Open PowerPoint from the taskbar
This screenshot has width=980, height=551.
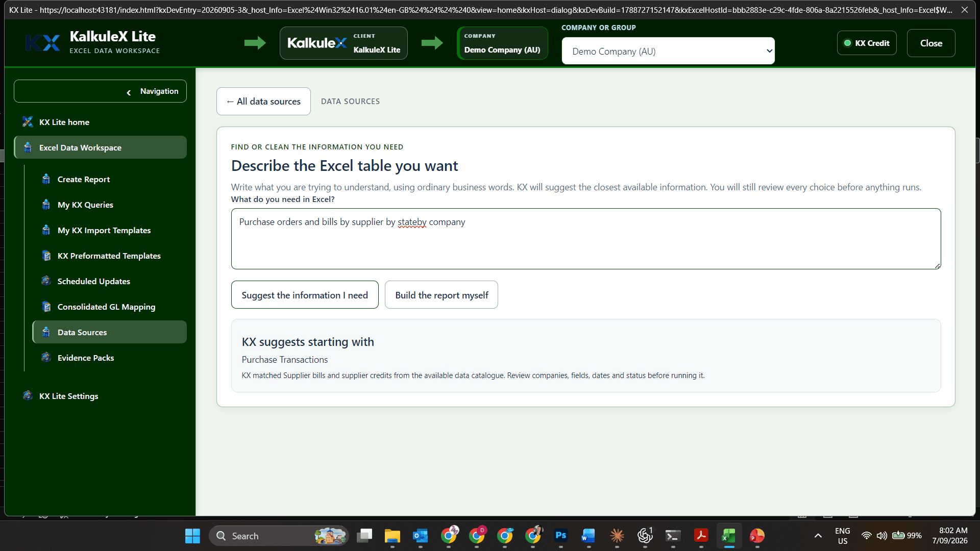(x=757, y=536)
